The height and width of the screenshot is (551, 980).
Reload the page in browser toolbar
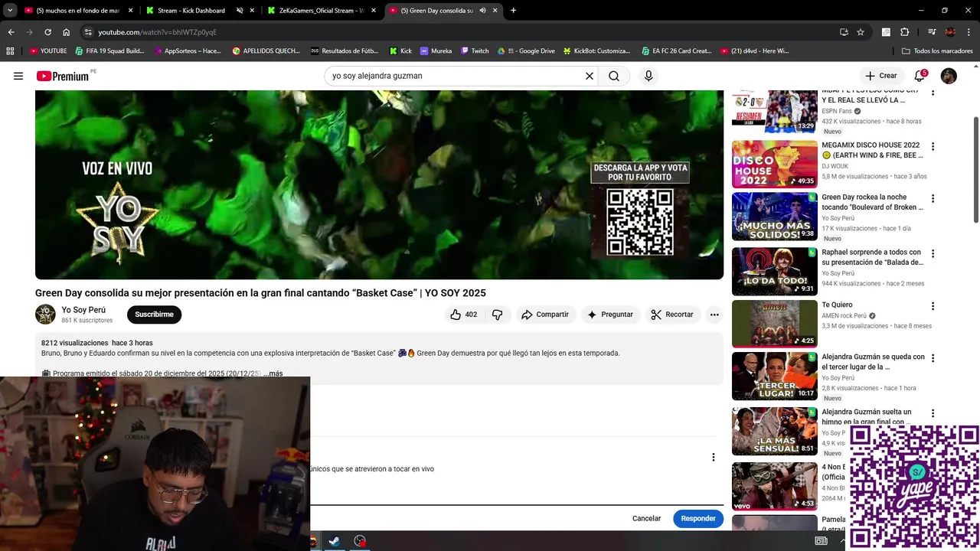47,32
